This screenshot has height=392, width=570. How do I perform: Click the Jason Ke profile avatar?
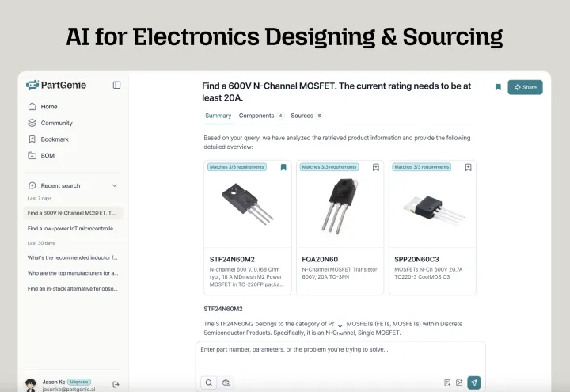click(31, 385)
